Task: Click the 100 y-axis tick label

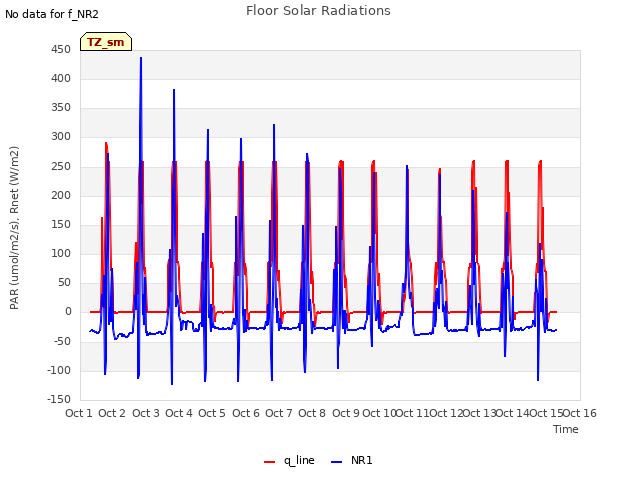Action: pos(61,253)
